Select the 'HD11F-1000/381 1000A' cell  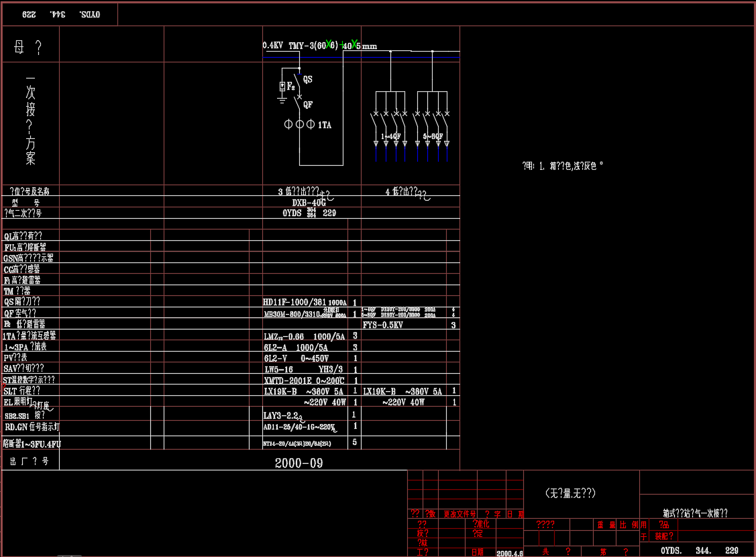(305, 303)
